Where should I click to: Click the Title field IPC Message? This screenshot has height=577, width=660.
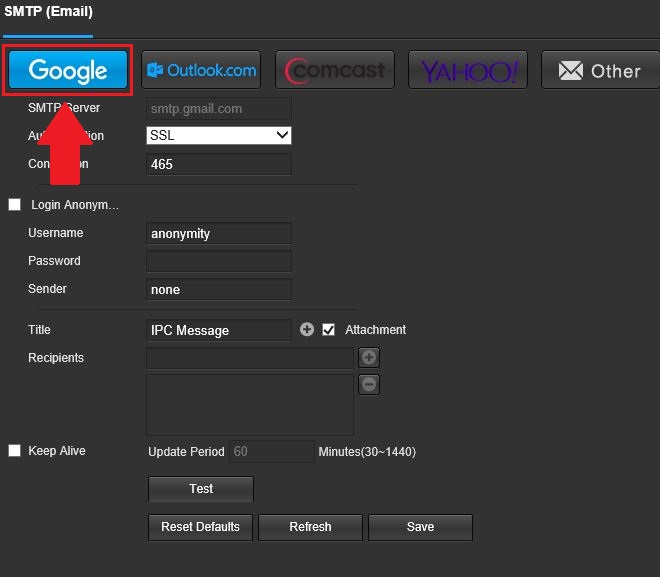[x=218, y=330]
